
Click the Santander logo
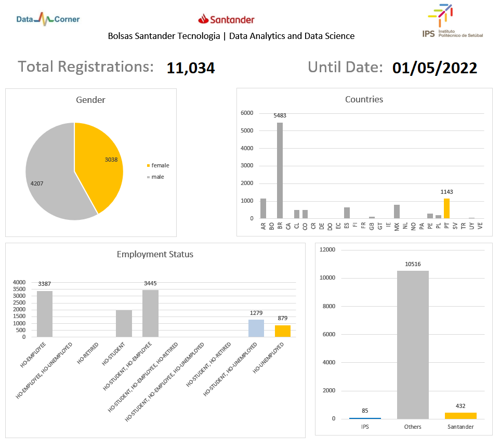coord(226,20)
